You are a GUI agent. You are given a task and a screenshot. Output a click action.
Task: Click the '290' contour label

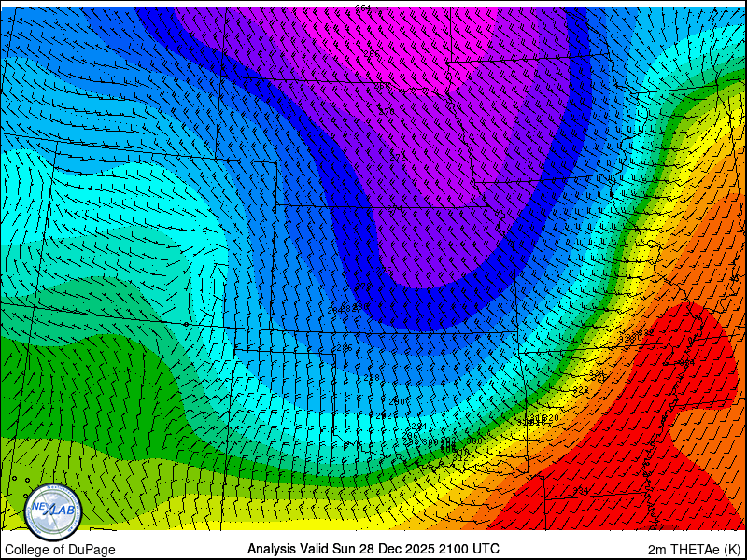[x=396, y=402]
